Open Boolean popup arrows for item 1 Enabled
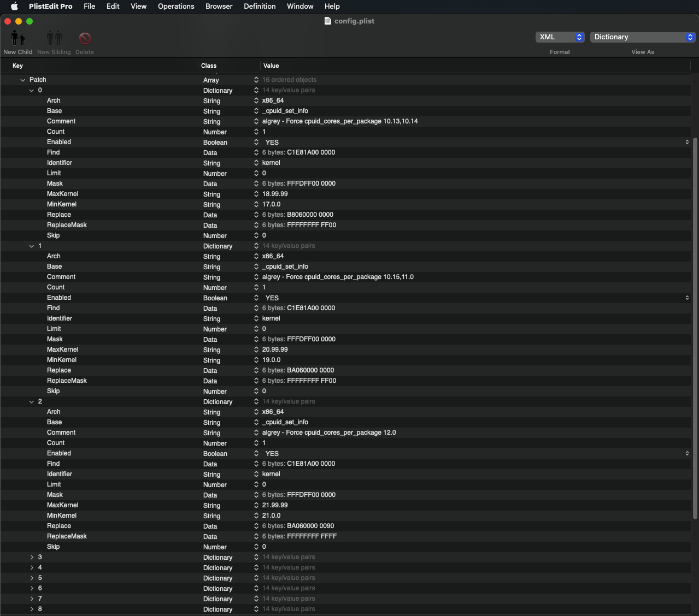This screenshot has width=699, height=616. pos(687,298)
